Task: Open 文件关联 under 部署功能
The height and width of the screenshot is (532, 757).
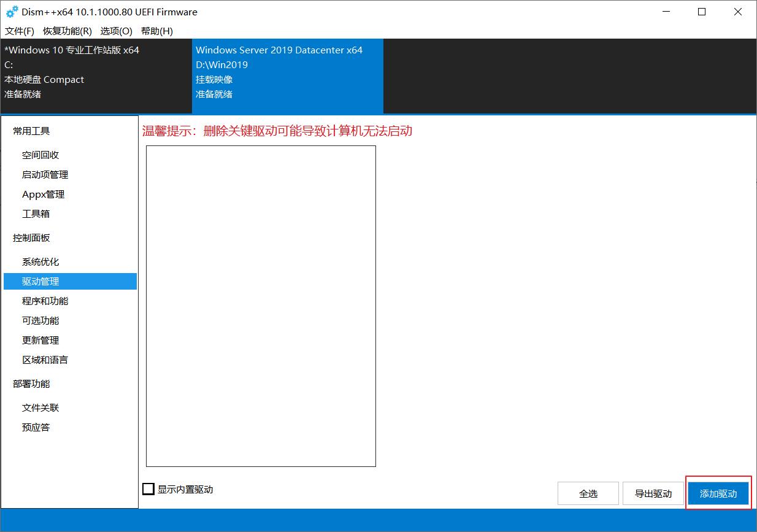Action: [x=40, y=407]
